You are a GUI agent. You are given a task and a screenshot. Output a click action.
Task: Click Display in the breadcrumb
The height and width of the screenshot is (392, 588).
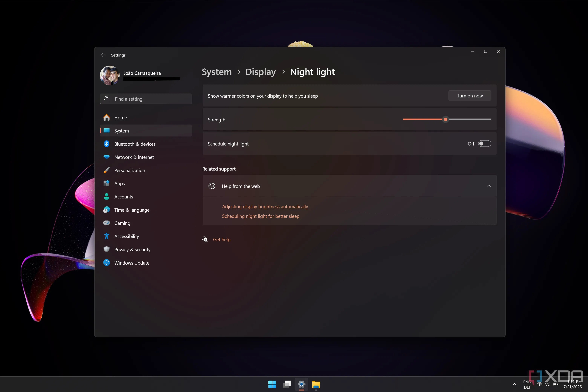(x=260, y=72)
